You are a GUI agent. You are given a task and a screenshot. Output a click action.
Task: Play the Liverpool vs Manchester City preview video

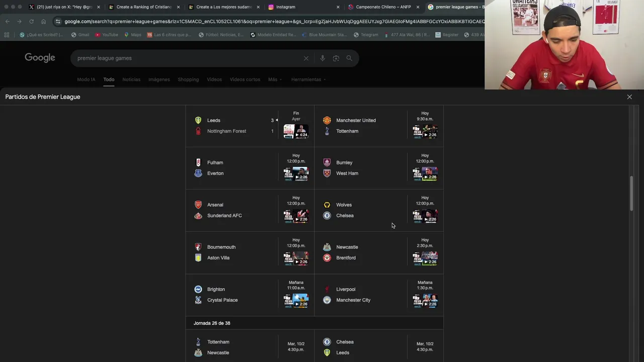(425, 300)
